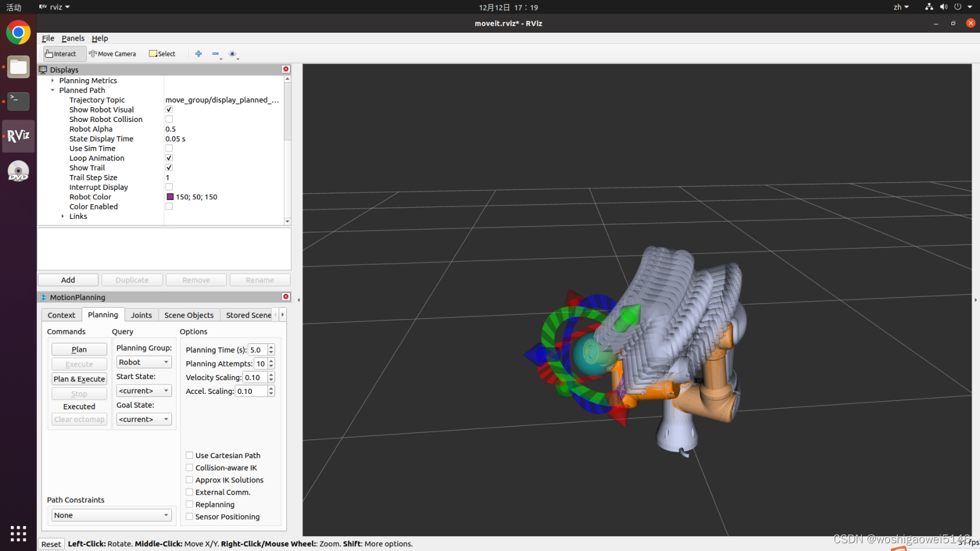
Task: Increase Planning Time spinner up arrow
Action: coord(271,347)
